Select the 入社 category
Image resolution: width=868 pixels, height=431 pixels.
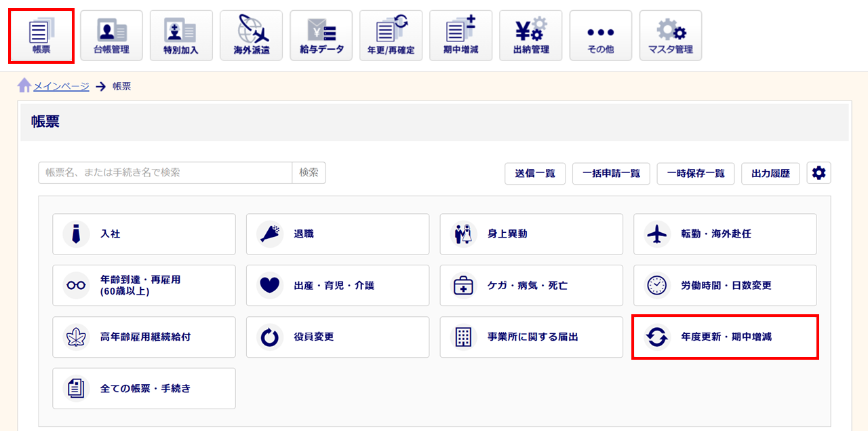pyautogui.click(x=144, y=234)
